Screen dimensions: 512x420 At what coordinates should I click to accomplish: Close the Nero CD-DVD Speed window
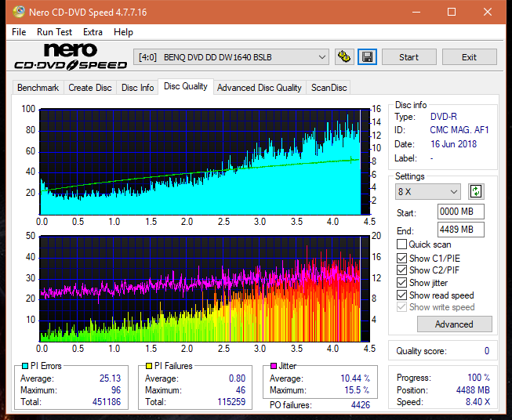tap(488, 12)
